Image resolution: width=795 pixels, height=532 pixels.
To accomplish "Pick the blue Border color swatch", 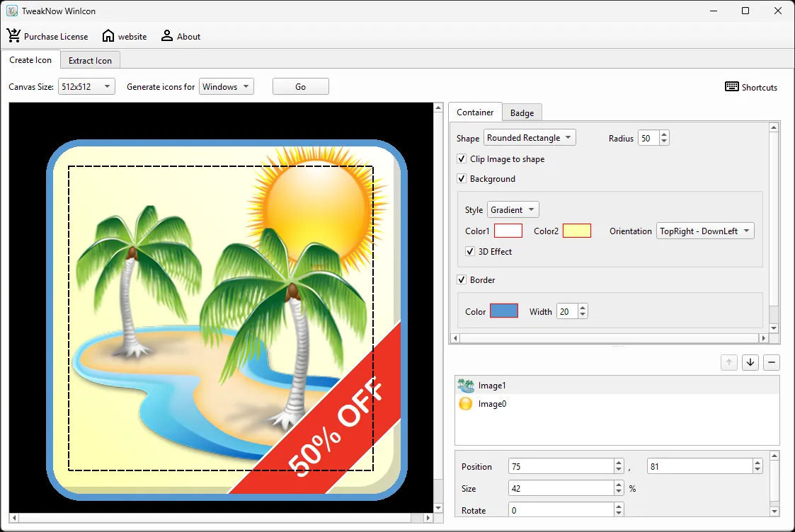I will click(x=504, y=311).
